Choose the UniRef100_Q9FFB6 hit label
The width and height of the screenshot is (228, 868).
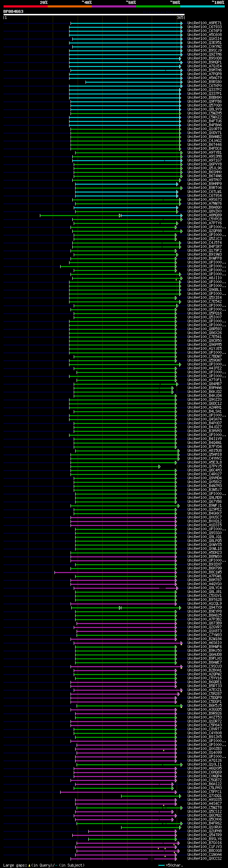click(x=204, y=102)
